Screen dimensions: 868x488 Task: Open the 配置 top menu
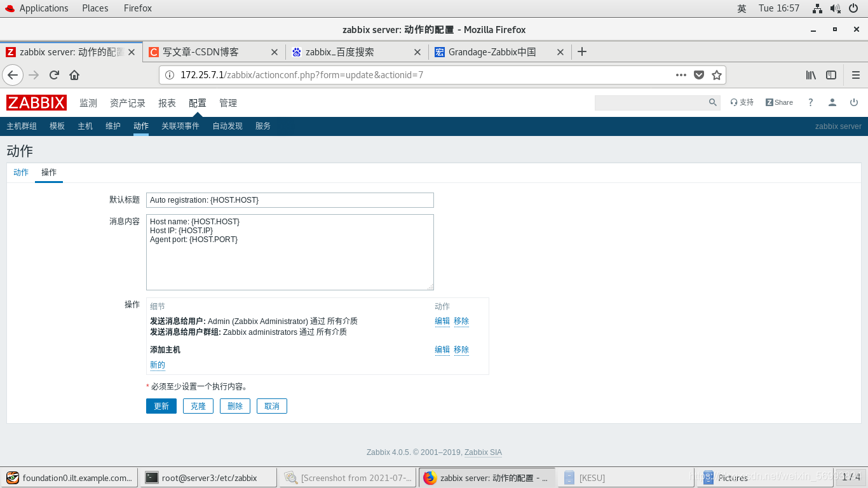click(198, 103)
